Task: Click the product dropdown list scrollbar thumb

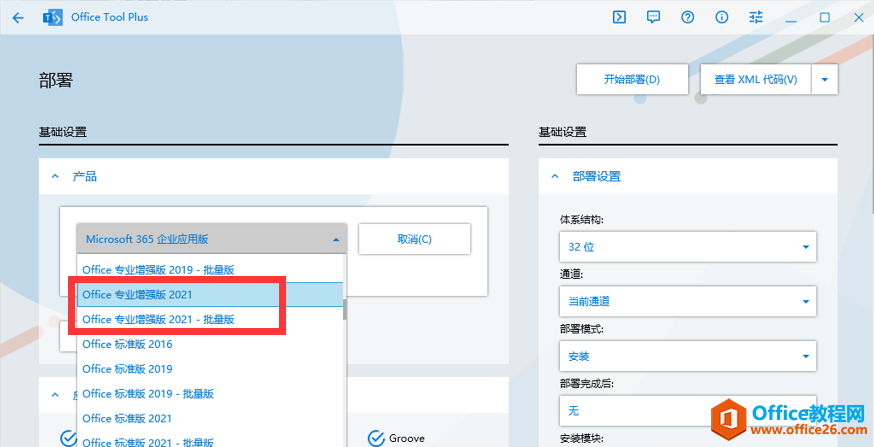Action: click(345, 309)
